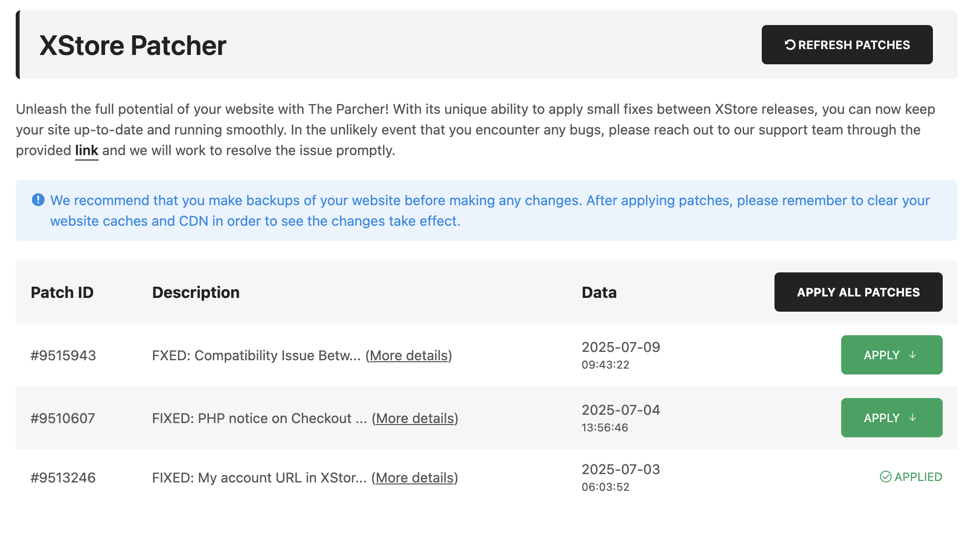Open More details for PHP notice patch
Screen dimensions: 980x534
(415, 418)
